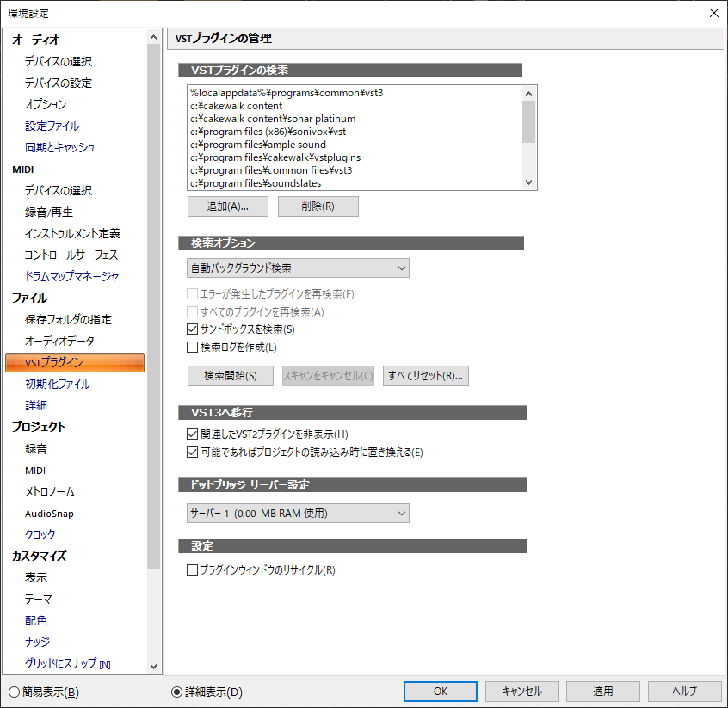
Task: Start scan with 検索開始(S) button
Action: pyautogui.click(x=231, y=376)
